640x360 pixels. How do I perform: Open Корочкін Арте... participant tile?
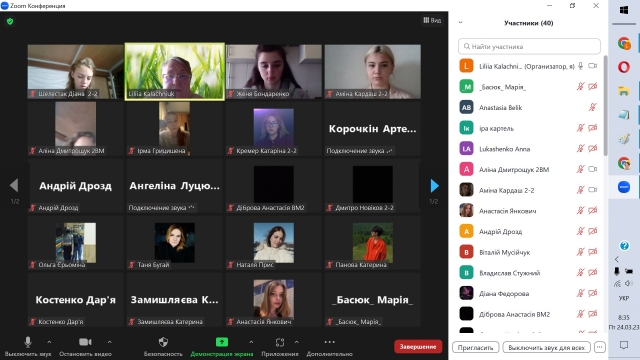tap(373, 129)
